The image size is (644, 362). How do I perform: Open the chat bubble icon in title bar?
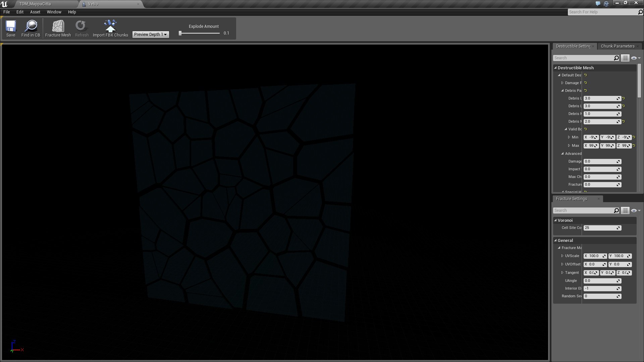coord(598,4)
